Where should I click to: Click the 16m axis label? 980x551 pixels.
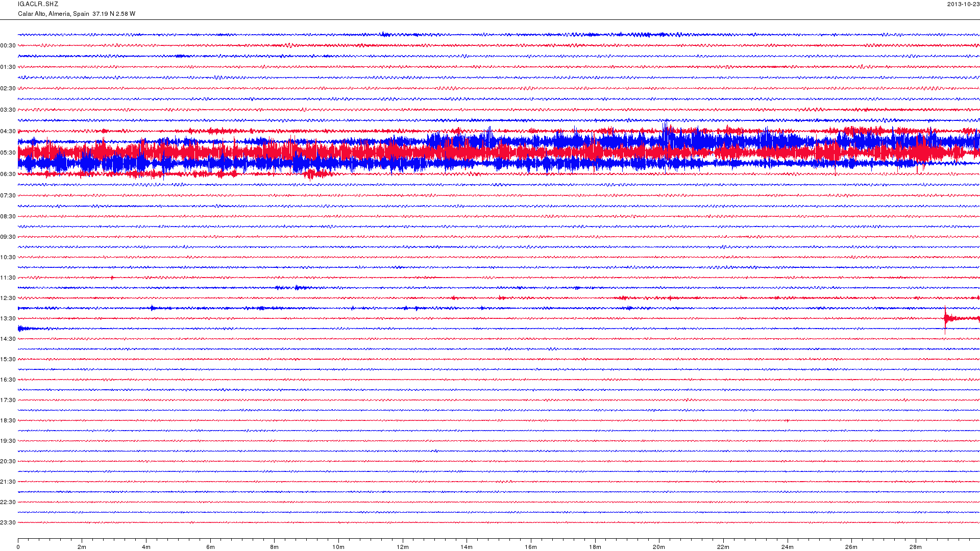pos(531,547)
